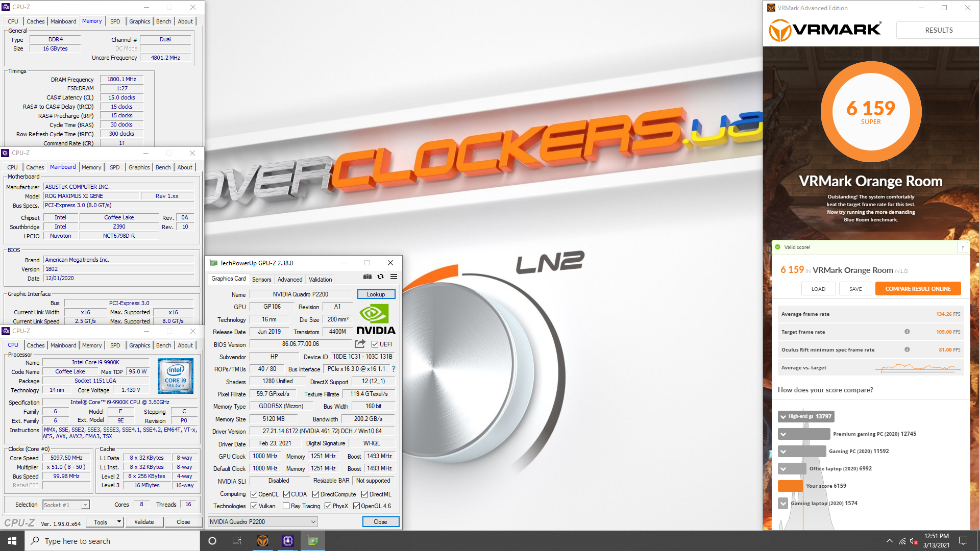Click the orange Your score 6159 bar
This screenshot has height=551, width=980.
791,486
